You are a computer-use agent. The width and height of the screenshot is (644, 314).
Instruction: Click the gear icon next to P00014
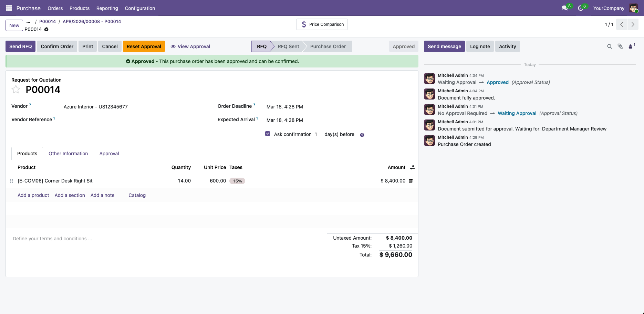pos(46,29)
